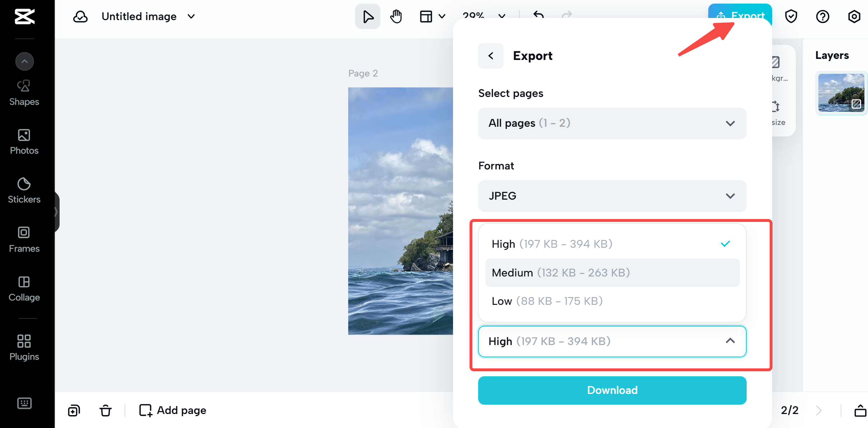Collapse the left panel with side chevron
The height and width of the screenshot is (428, 868).
click(56, 212)
